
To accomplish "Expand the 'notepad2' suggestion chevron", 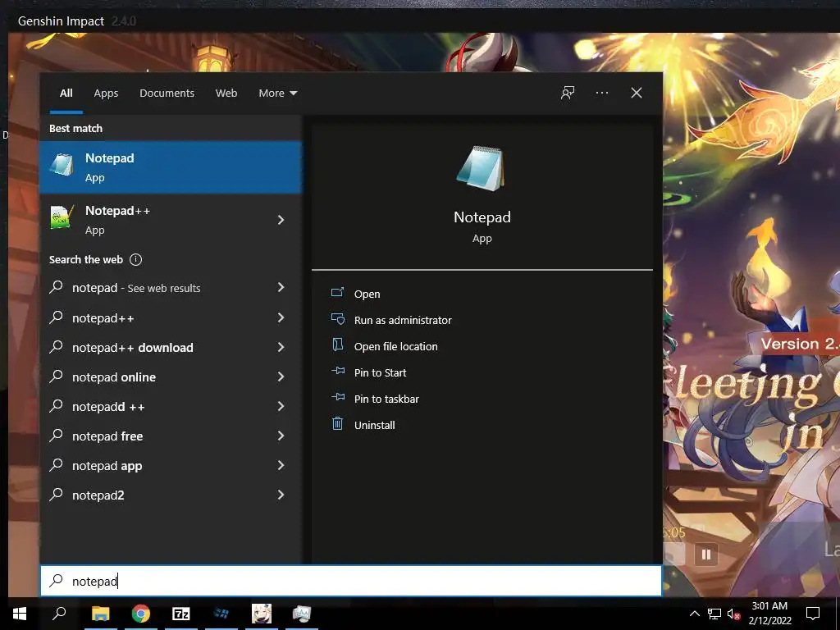I will [x=281, y=495].
